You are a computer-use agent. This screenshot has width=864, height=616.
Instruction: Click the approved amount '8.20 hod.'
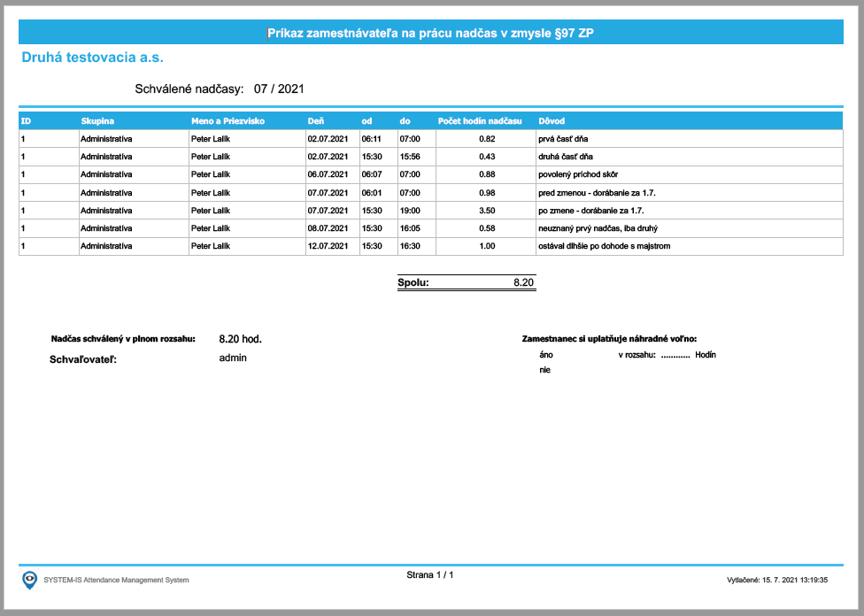240,339
